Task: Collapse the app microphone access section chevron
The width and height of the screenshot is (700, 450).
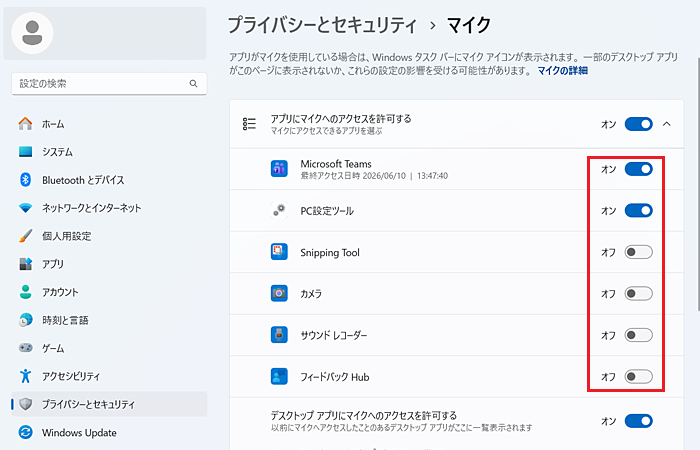Action: [x=667, y=124]
